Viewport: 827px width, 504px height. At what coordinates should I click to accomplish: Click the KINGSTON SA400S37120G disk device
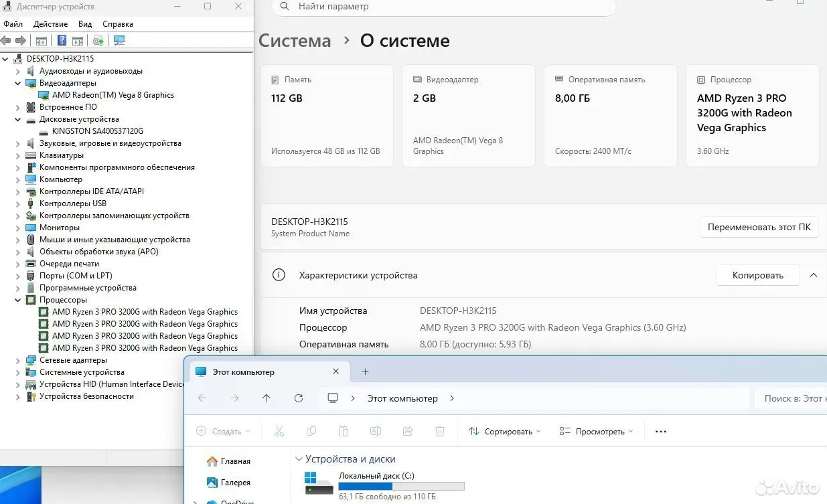click(97, 131)
